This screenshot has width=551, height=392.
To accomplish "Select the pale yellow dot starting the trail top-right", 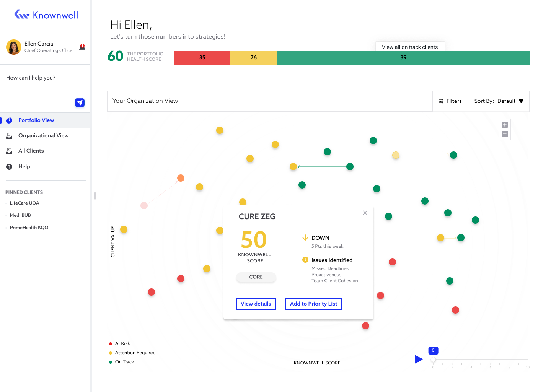I will click(396, 155).
